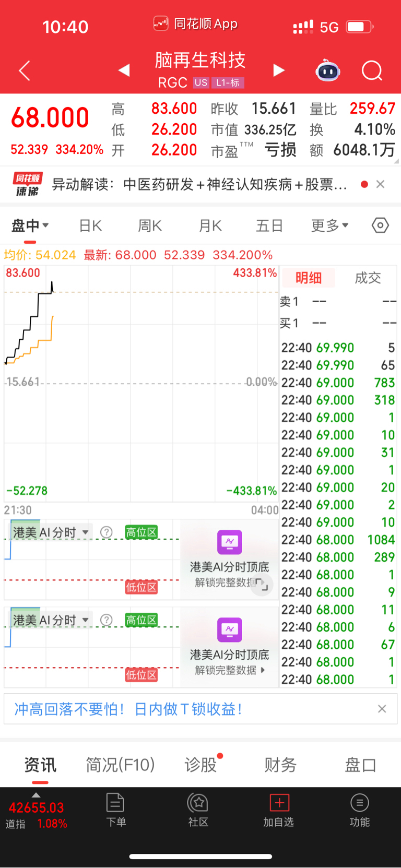Open the 财务 tab

tap(280, 765)
